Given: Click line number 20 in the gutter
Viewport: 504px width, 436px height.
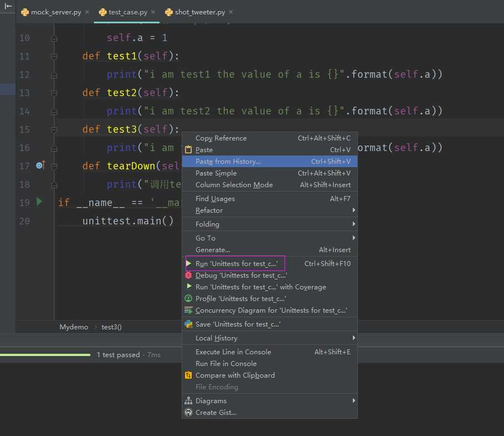Looking at the screenshot, I should point(24,221).
